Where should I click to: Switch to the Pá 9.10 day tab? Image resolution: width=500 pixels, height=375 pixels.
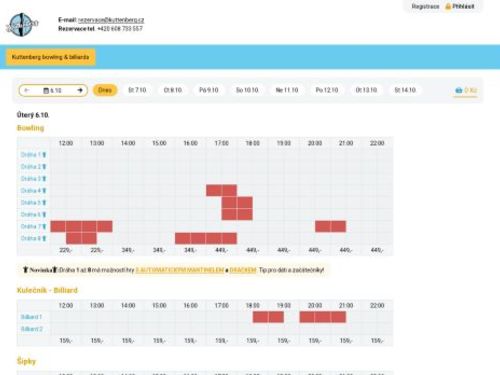(209, 90)
